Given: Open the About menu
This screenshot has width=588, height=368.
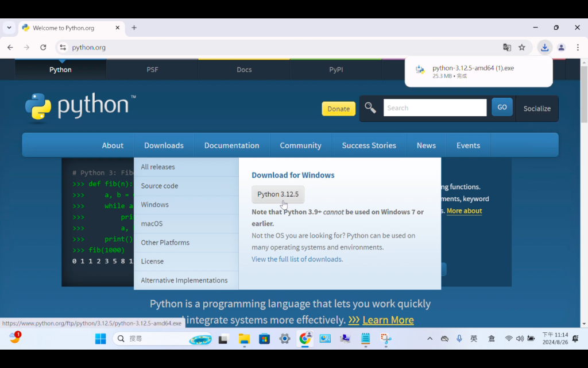Looking at the screenshot, I should (113, 145).
